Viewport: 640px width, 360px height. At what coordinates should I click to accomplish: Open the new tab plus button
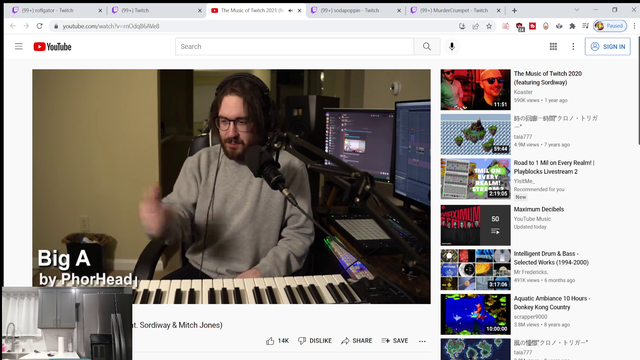514,11
